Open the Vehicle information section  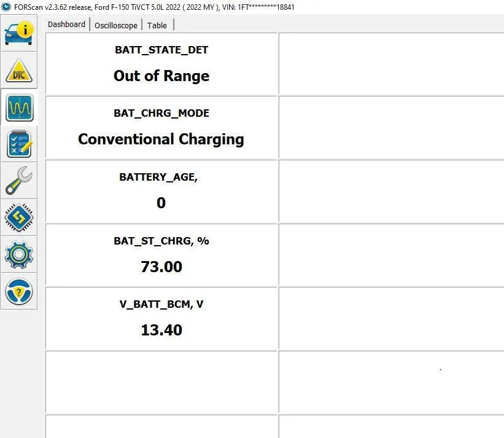[18, 34]
